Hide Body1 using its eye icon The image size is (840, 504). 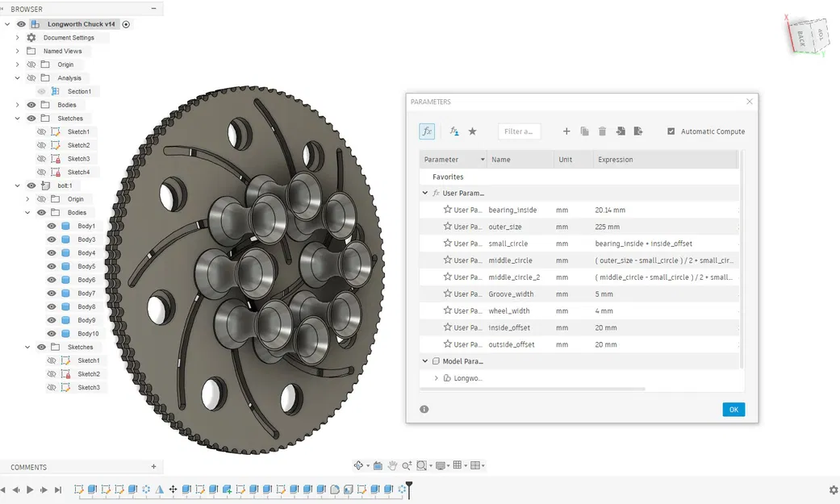point(52,226)
